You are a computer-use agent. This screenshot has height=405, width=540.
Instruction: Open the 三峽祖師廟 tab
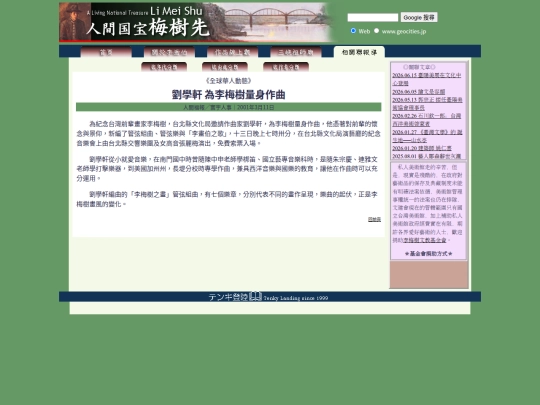point(296,52)
